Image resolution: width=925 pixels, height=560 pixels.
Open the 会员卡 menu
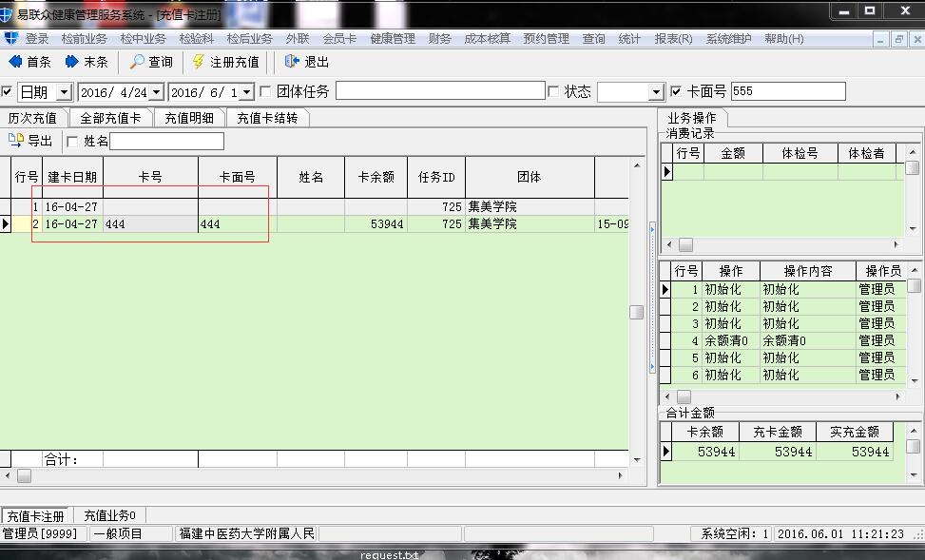[339, 39]
